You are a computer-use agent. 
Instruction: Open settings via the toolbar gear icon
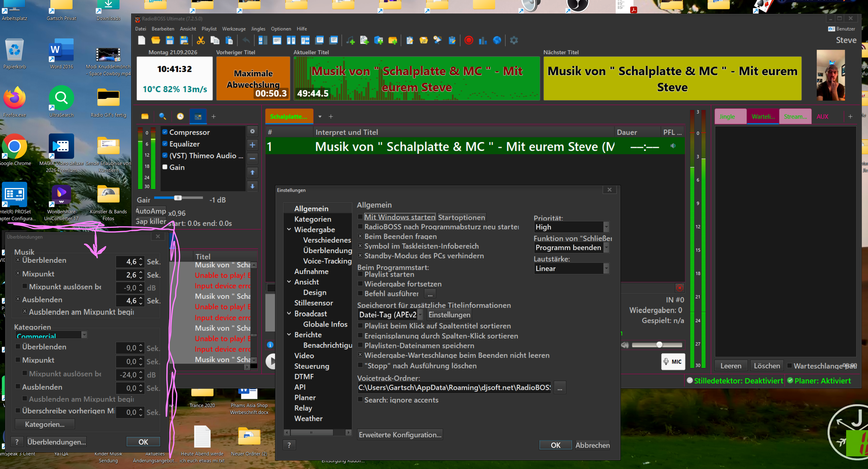pyautogui.click(x=514, y=41)
